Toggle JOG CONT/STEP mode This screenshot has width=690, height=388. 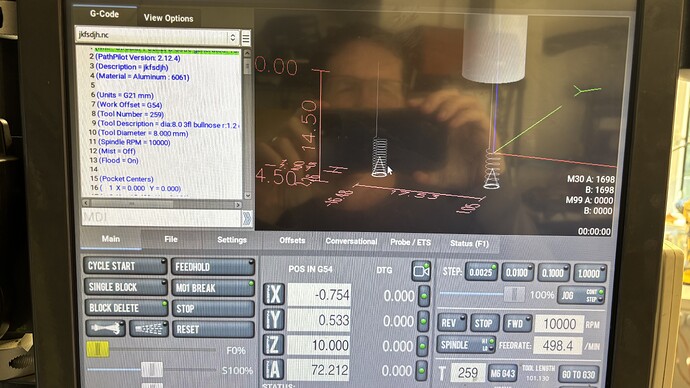(x=581, y=296)
